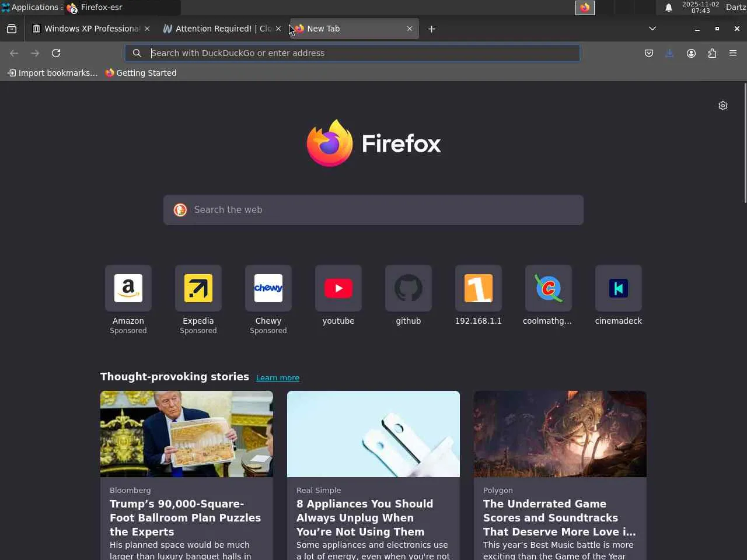Switch to Attention Required tab

(x=222, y=29)
